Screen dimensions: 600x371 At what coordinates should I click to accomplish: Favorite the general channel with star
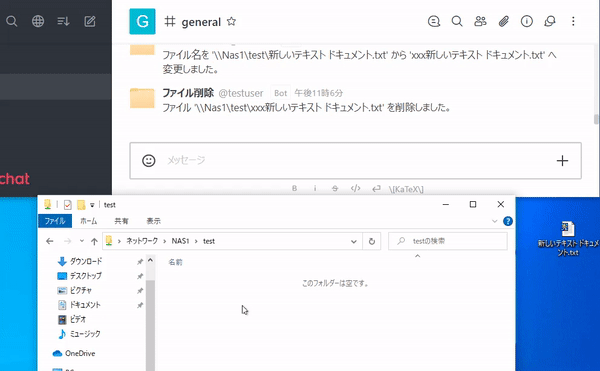[x=231, y=21]
